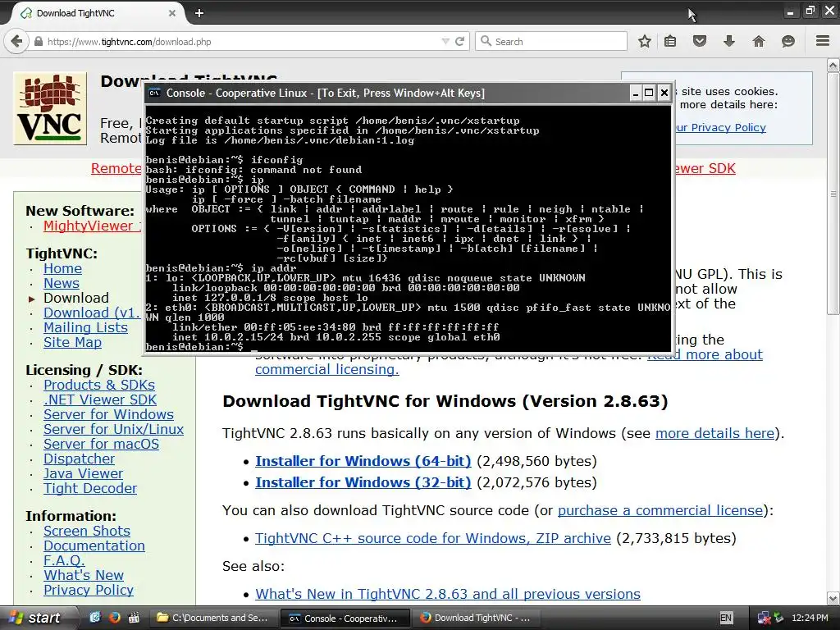The height and width of the screenshot is (630, 840).
Task: Open the Mailing Lists link
Action: click(85, 327)
